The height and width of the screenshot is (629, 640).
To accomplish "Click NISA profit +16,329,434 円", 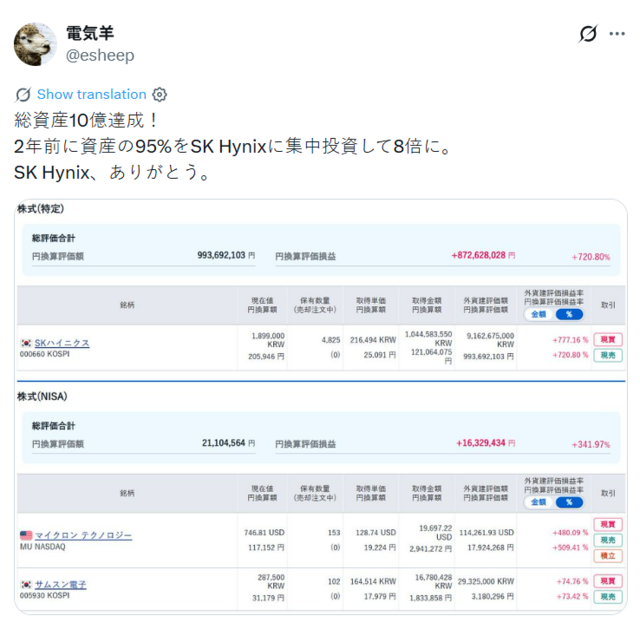I will [486, 443].
